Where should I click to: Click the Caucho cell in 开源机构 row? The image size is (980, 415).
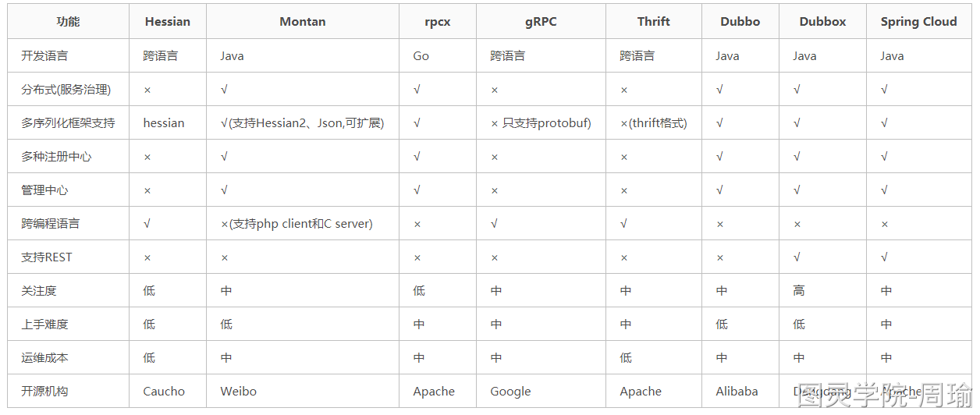tap(164, 392)
